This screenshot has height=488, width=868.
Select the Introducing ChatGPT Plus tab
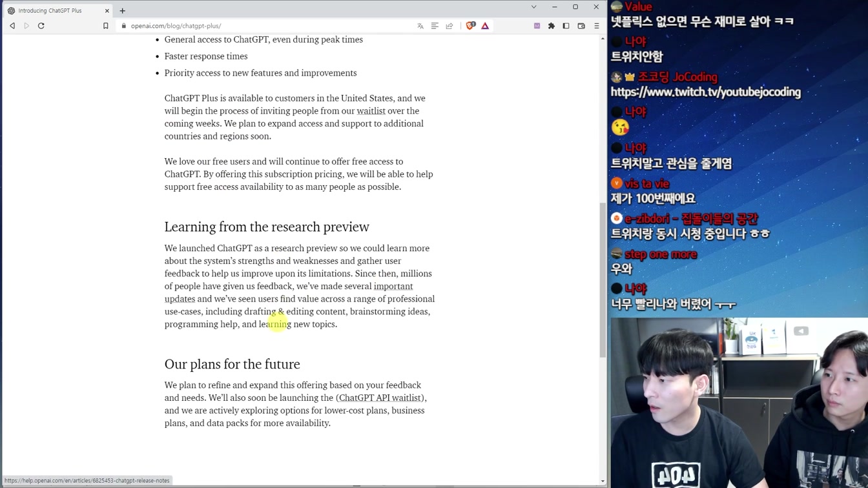[58, 10]
